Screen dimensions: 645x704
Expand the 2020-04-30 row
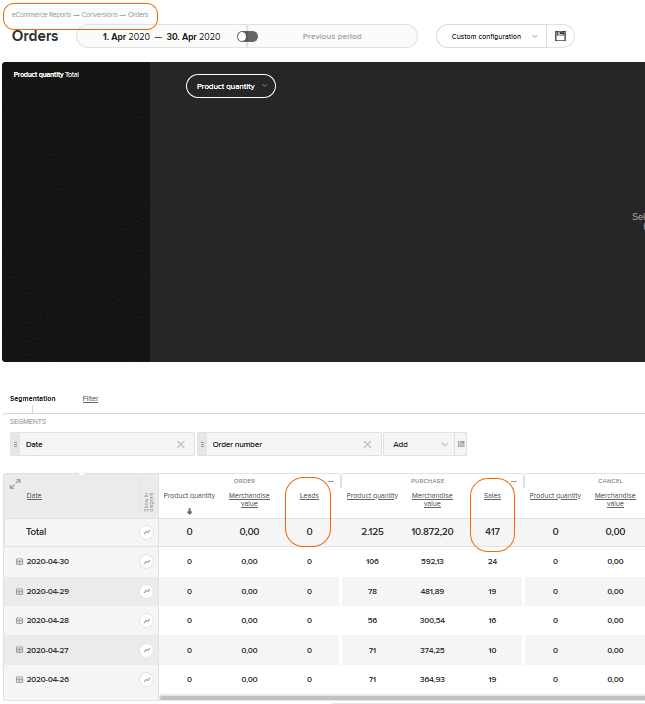click(19, 562)
